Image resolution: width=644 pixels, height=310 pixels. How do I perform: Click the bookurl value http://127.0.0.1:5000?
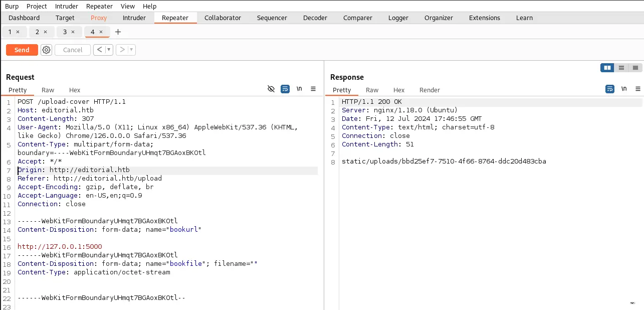tap(60, 246)
